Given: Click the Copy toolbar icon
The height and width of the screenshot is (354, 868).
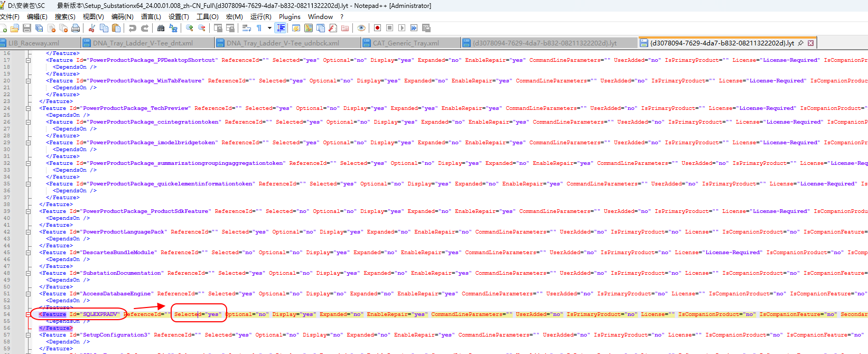Looking at the screenshot, I should click(x=104, y=28).
